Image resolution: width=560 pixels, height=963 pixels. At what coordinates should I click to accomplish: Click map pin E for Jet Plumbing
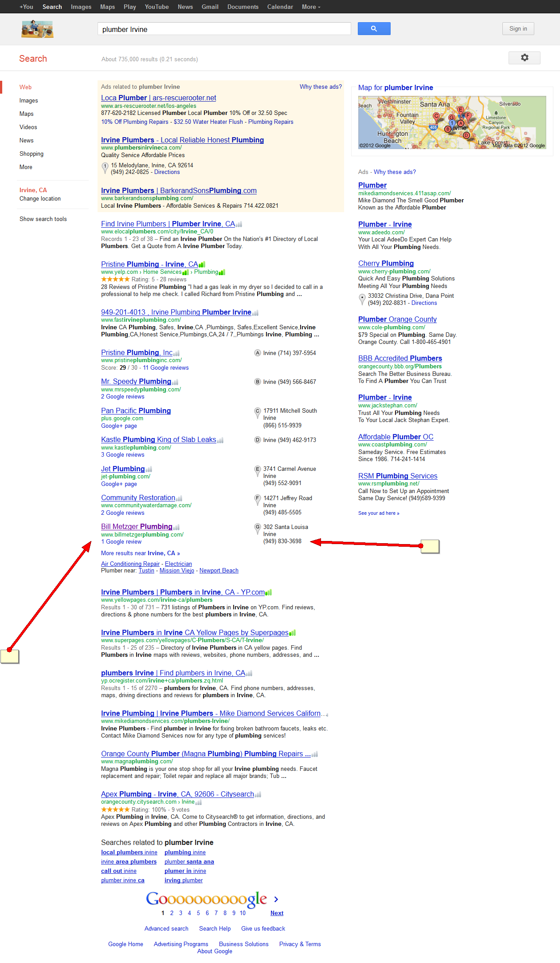(x=257, y=471)
